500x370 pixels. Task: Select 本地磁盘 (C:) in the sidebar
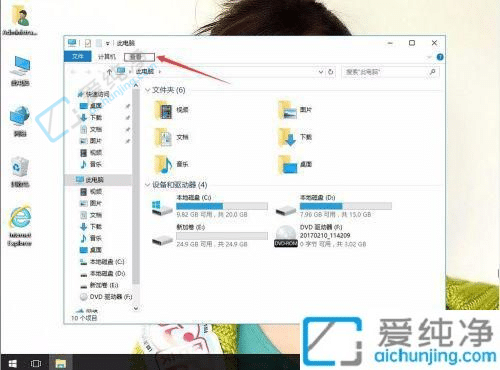tap(102, 262)
